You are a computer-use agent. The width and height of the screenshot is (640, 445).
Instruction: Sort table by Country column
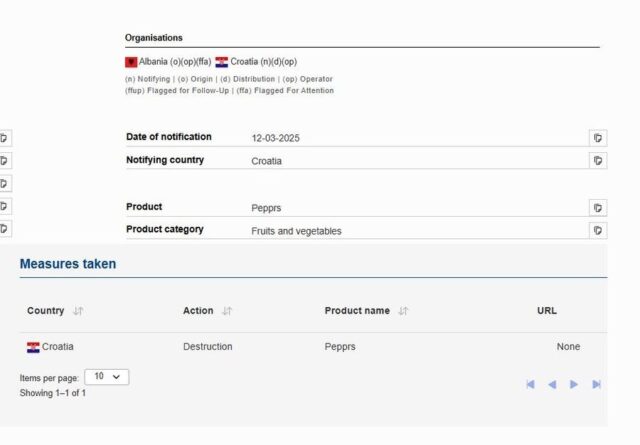point(78,311)
